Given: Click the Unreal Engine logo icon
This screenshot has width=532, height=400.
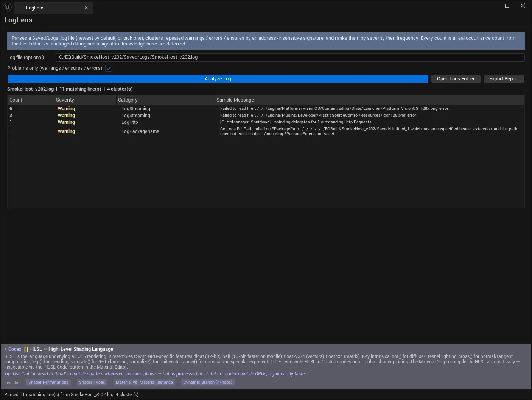Looking at the screenshot, I should (x=7, y=7).
